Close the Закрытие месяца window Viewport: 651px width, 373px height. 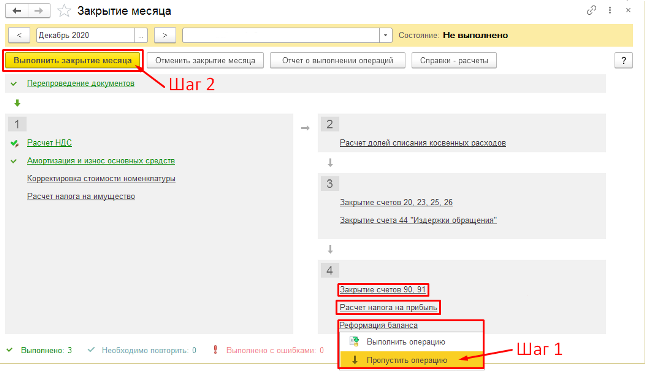(628, 10)
